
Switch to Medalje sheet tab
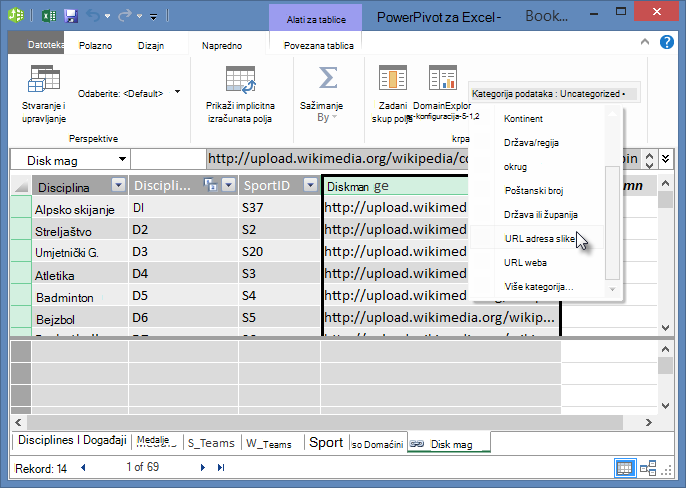(154, 441)
